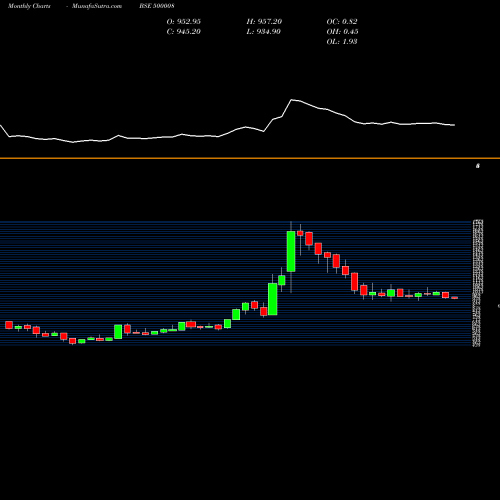The image size is (500, 500).
Task: Click the tallest green candlestick at the peak
Action: coord(291,251)
